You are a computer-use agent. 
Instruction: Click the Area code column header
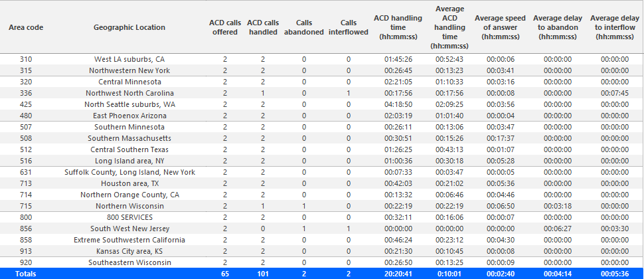coord(26,27)
